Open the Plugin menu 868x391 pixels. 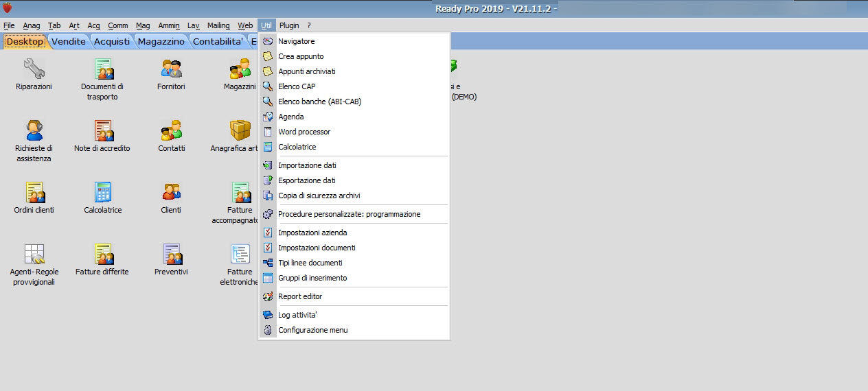289,25
